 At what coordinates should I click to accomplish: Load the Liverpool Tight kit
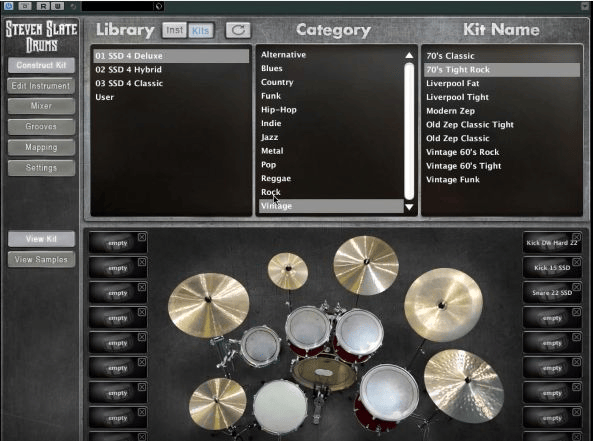click(501, 97)
